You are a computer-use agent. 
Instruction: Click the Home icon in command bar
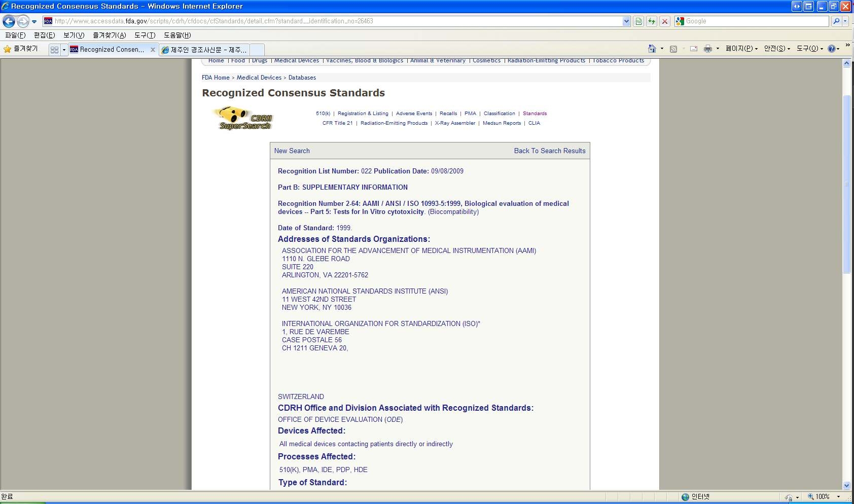pos(652,49)
